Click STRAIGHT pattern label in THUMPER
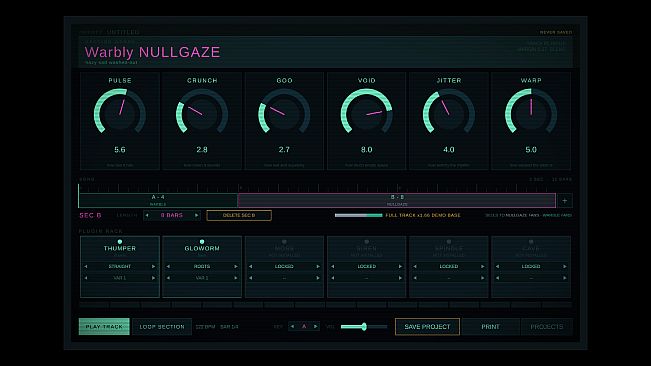 120,266
